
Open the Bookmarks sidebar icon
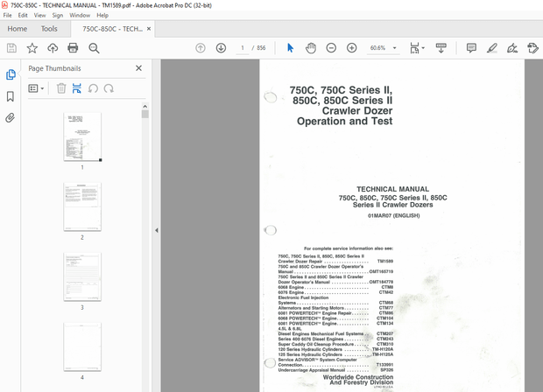[11, 96]
